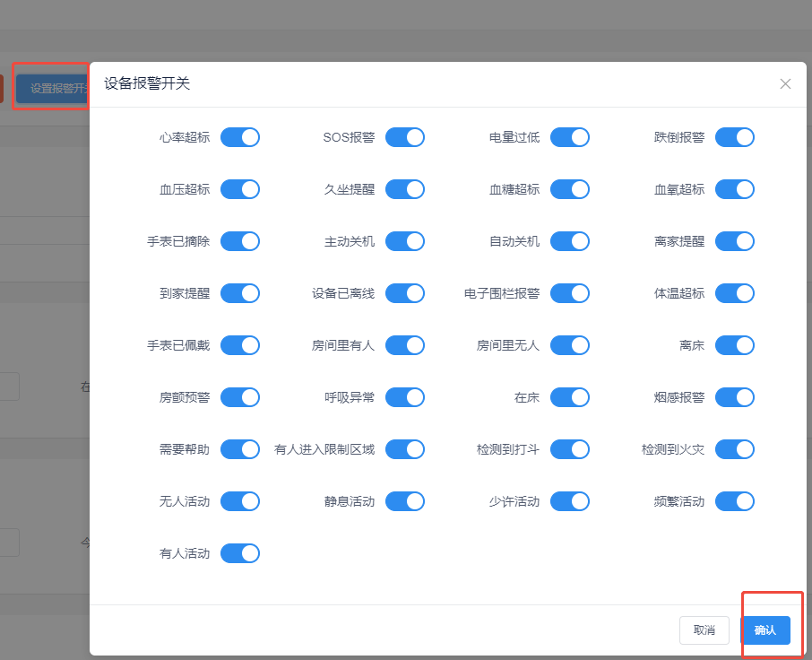Close the 设备报警开关 dialog

pos(785,84)
